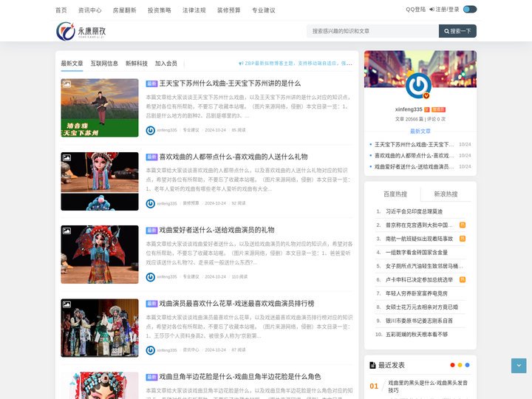
Task: Open hot search 女子厕所点汽油轻生
Action: tap(424, 266)
